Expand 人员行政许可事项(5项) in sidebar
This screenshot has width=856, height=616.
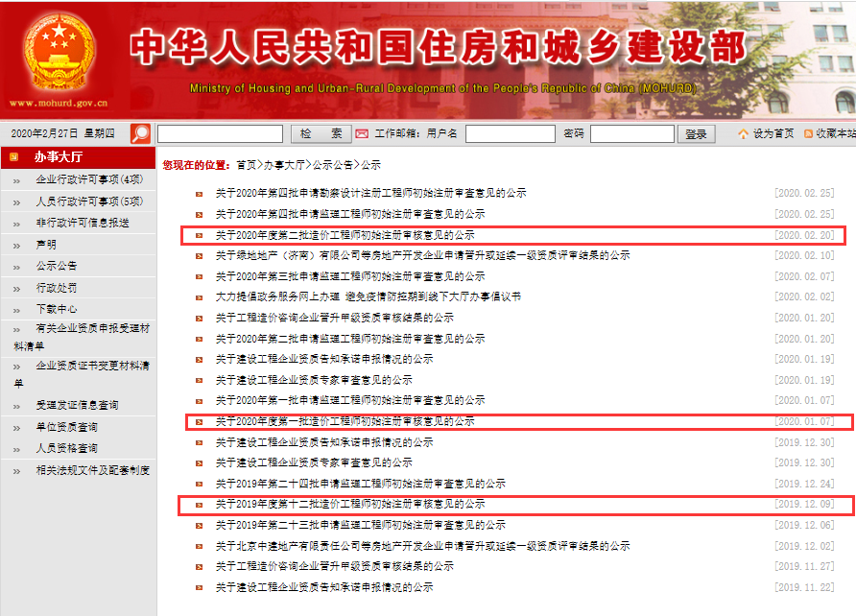coord(88,201)
